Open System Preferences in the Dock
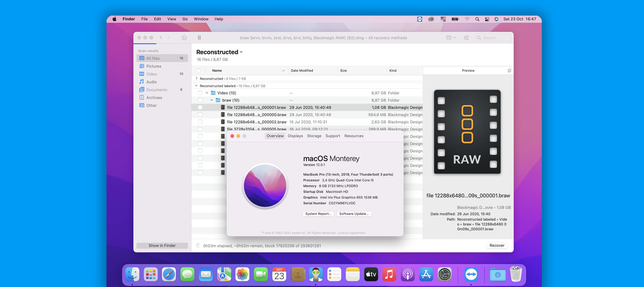The image size is (644, 287). coord(444,274)
